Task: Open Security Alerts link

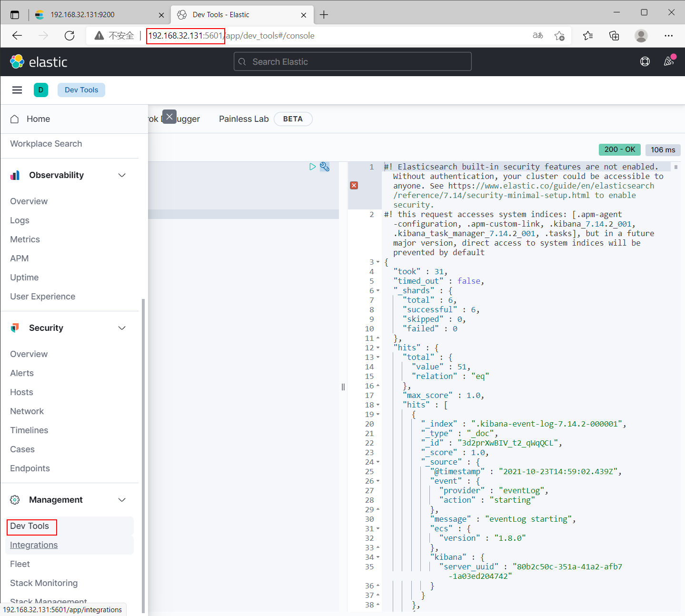Action: click(22, 373)
